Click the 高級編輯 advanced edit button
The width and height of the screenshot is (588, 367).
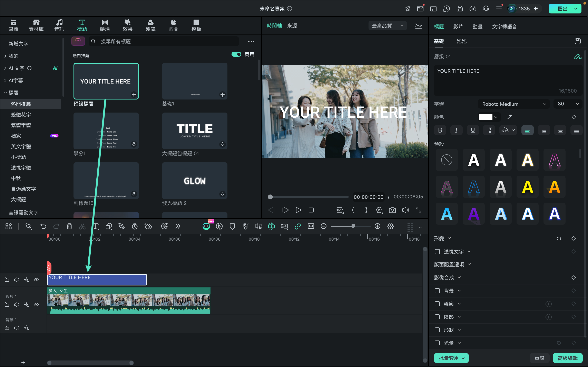click(568, 358)
